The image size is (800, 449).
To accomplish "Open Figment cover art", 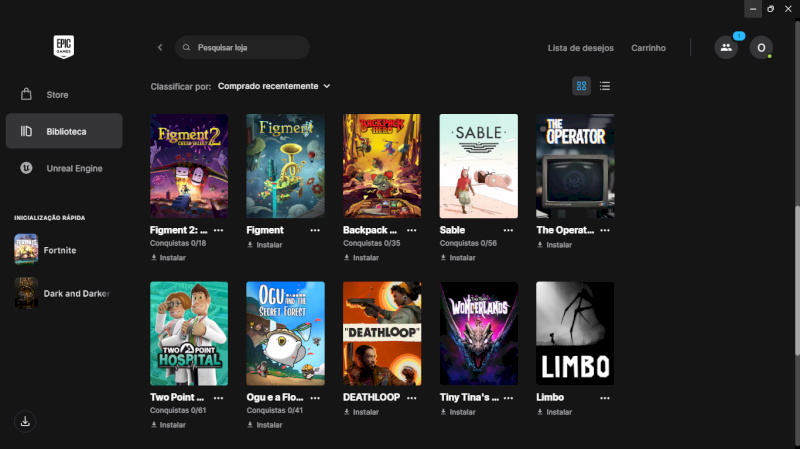I will click(285, 166).
